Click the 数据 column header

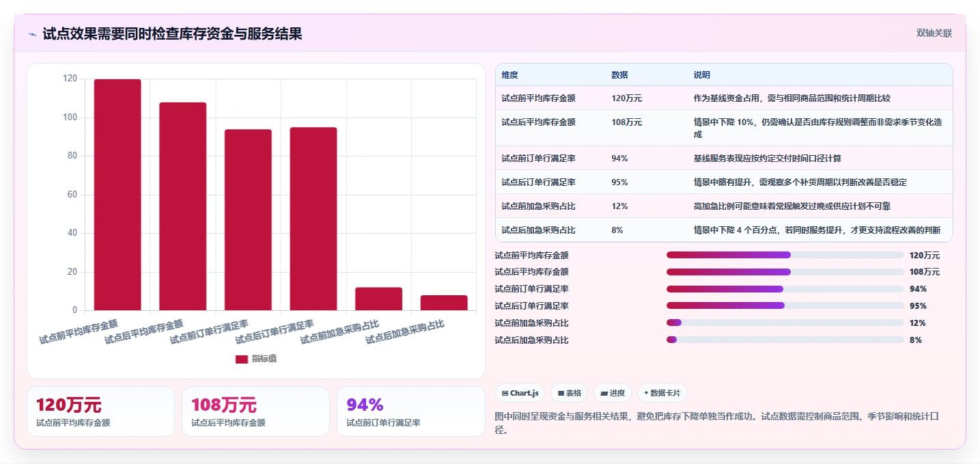coord(619,74)
